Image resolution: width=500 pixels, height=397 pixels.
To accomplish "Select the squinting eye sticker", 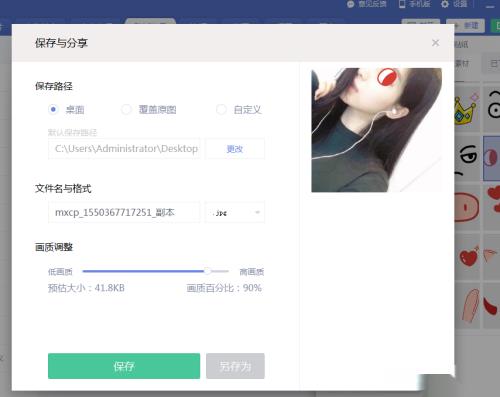I will coord(468,159).
